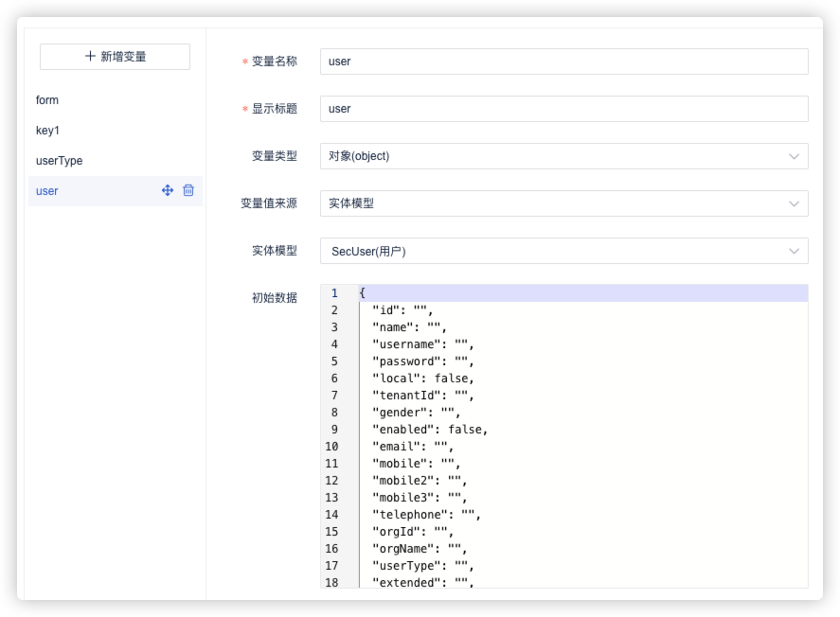Click the "orgName" line in the editor
The width and height of the screenshot is (840, 617).
(419, 549)
